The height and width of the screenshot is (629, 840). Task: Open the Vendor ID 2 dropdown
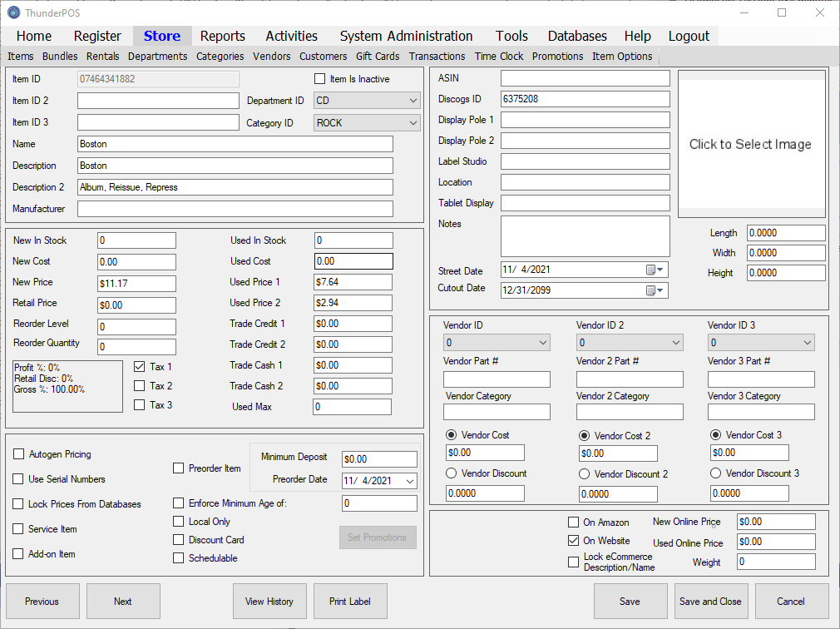(x=674, y=343)
